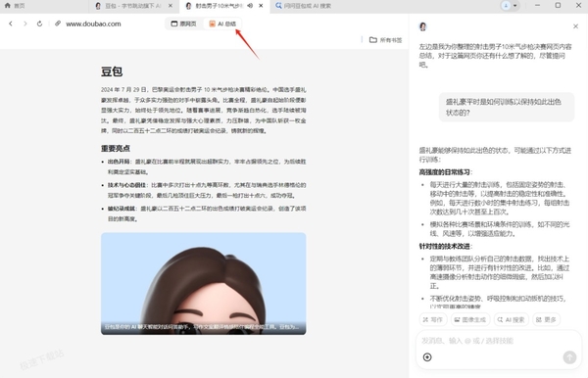Image resolution: width=588 pixels, height=378 pixels.
Task: Open the 更多 more skills menu
Action: pos(546,319)
